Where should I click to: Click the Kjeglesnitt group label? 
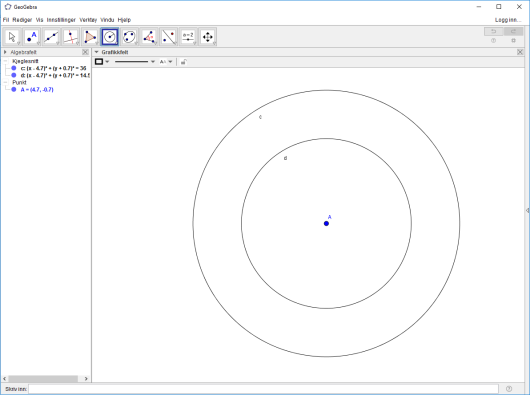point(25,61)
